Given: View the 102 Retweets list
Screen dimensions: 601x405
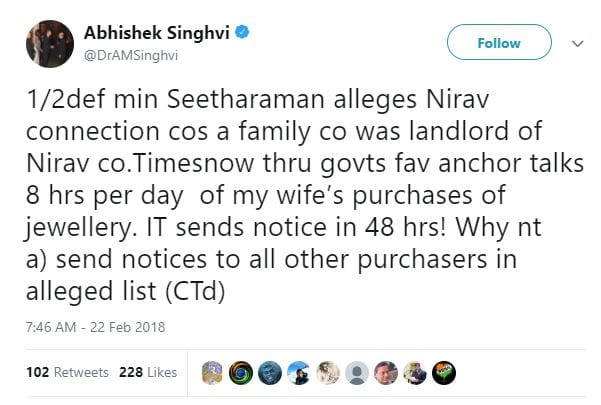Looking at the screenshot, I should pos(67,372).
